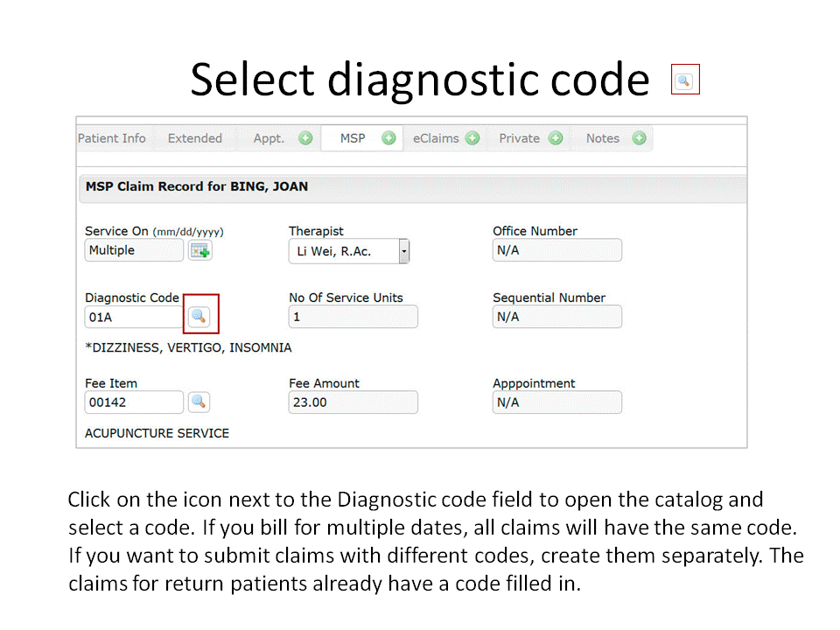The width and height of the screenshot is (840, 630).
Task: Click the green plus on eClaims tab
Action: pos(472,138)
